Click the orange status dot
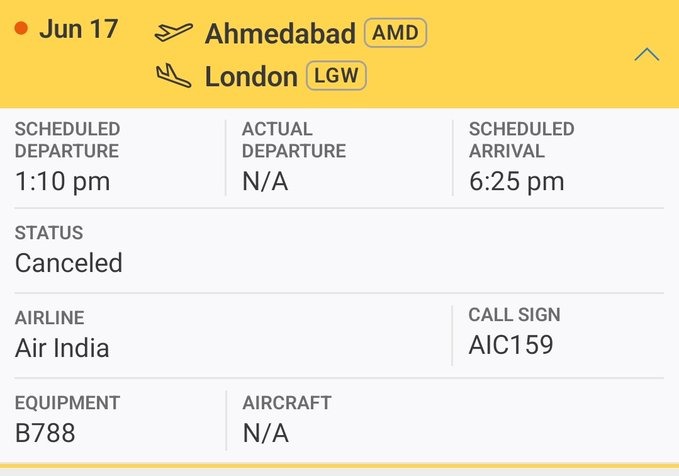 [21, 29]
